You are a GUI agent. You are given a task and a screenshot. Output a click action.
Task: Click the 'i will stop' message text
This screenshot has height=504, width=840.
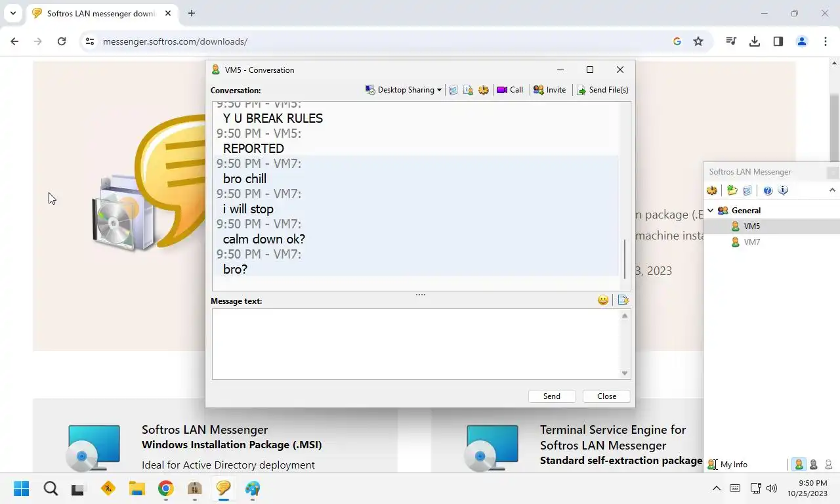click(x=248, y=209)
